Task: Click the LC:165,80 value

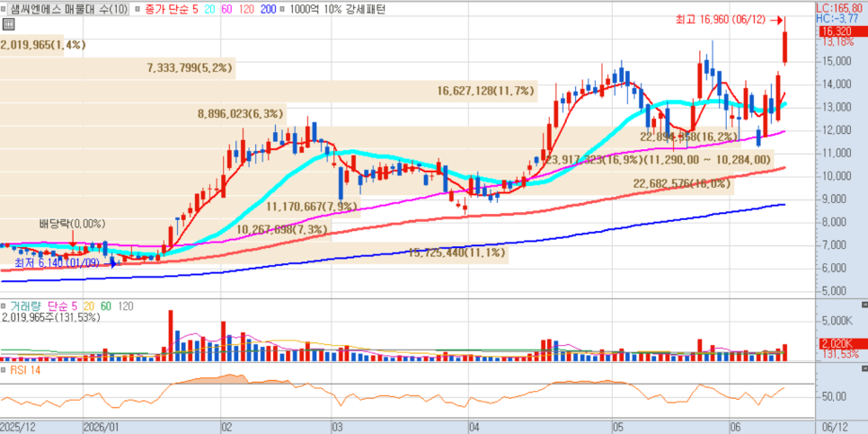Action: coord(841,8)
